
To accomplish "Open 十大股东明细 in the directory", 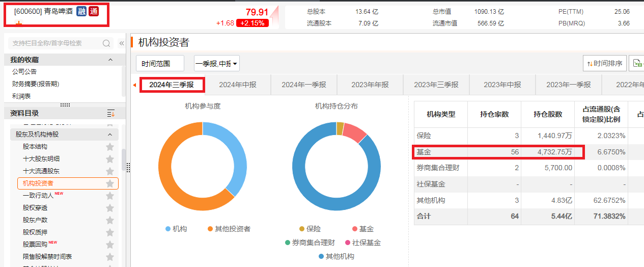I will pyautogui.click(x=41, y=159).
